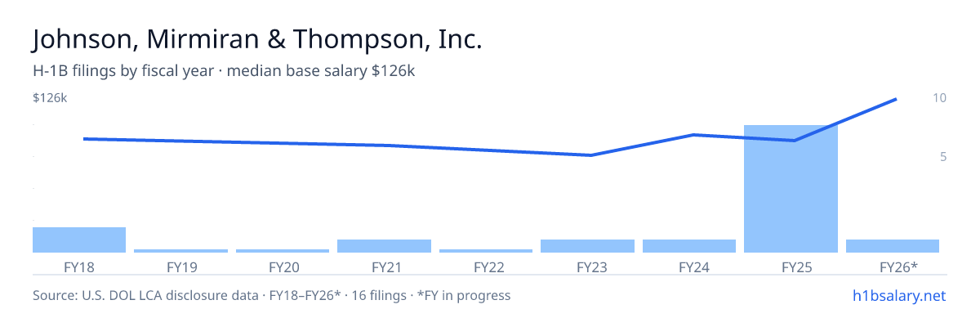The image size is (980, 327).
Task: Click the FY24 bar
Action: coord(689,246)
